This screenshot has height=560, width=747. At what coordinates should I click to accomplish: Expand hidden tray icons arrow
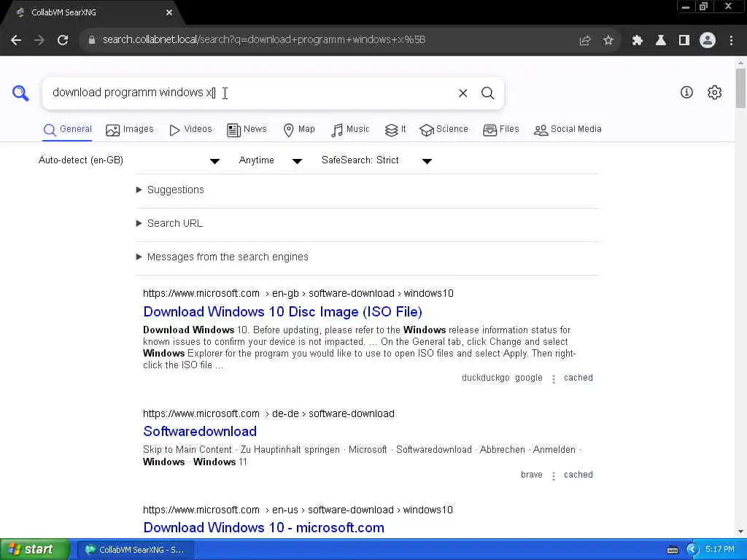point(692,550)
